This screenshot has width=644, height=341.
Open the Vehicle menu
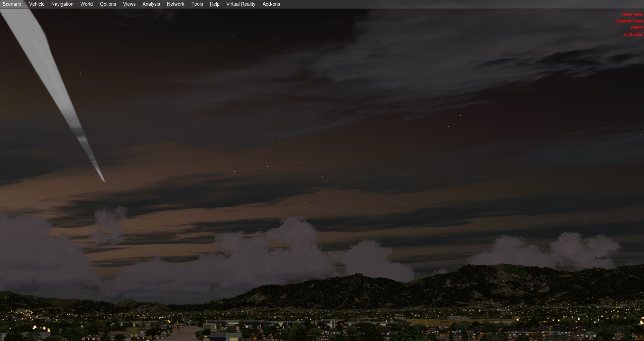pos(37,4)
